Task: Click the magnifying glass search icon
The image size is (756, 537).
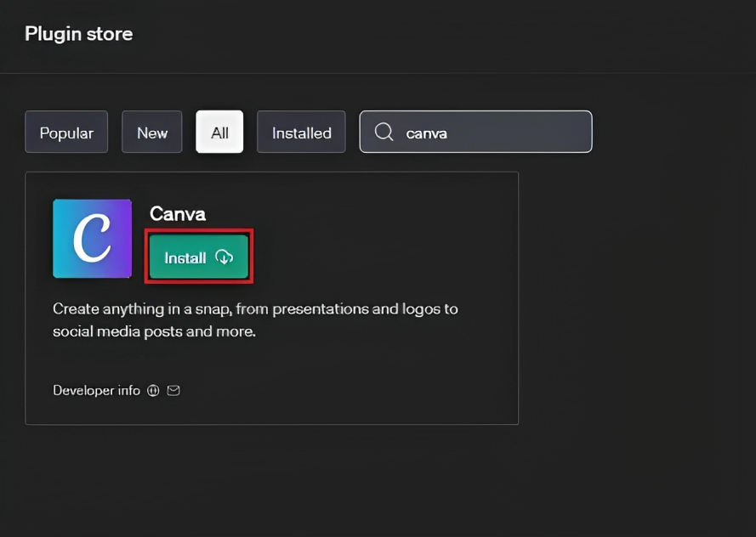Action: (384, 133)
